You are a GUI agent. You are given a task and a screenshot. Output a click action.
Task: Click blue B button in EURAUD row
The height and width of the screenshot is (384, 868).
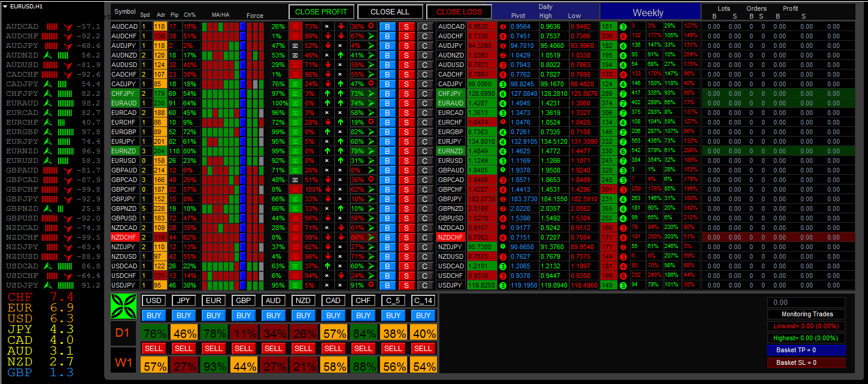(387, 103)
